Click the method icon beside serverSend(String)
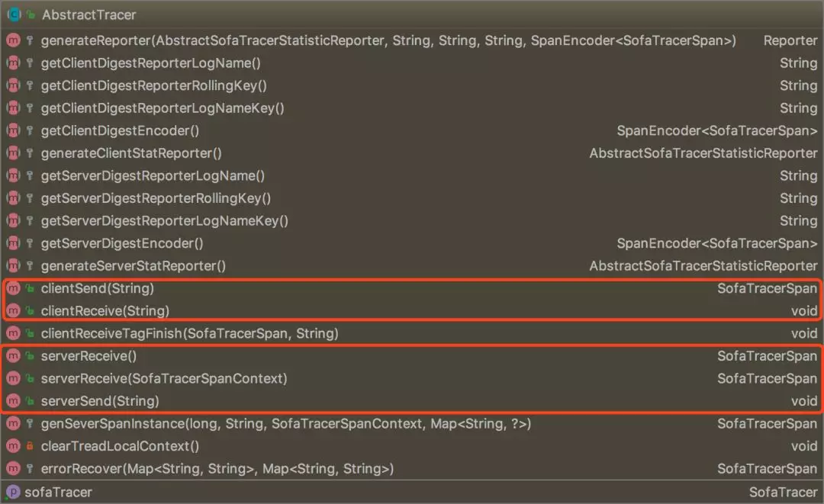Screen dimensions: 824x504 pos(14,401)
